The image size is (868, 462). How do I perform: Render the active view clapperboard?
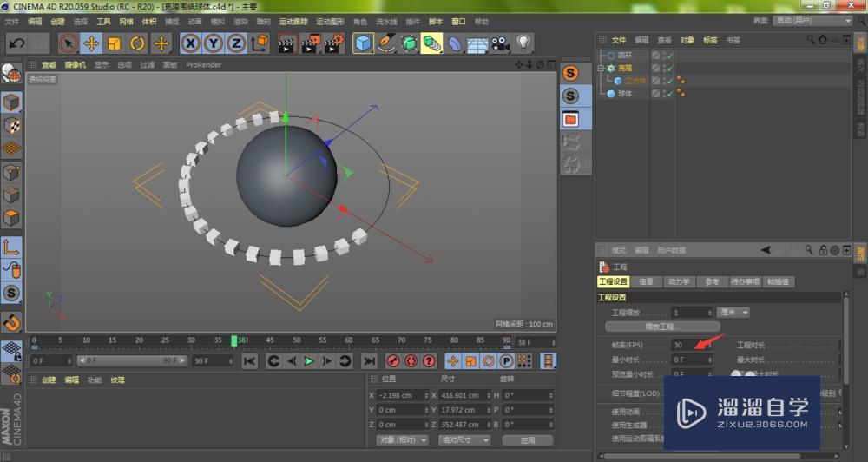point(286,43)
